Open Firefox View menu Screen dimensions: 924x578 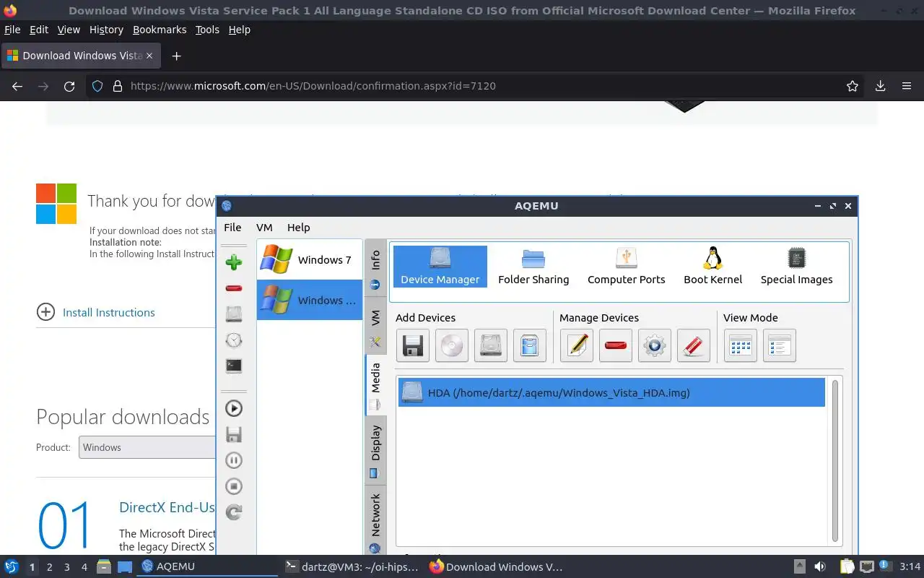[69, 30]
